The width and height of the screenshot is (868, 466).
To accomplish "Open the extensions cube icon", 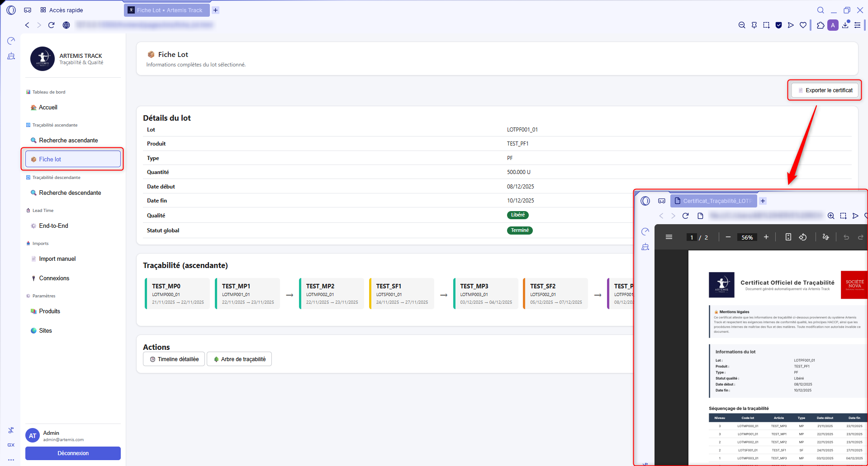I will (x=821, y=25).
